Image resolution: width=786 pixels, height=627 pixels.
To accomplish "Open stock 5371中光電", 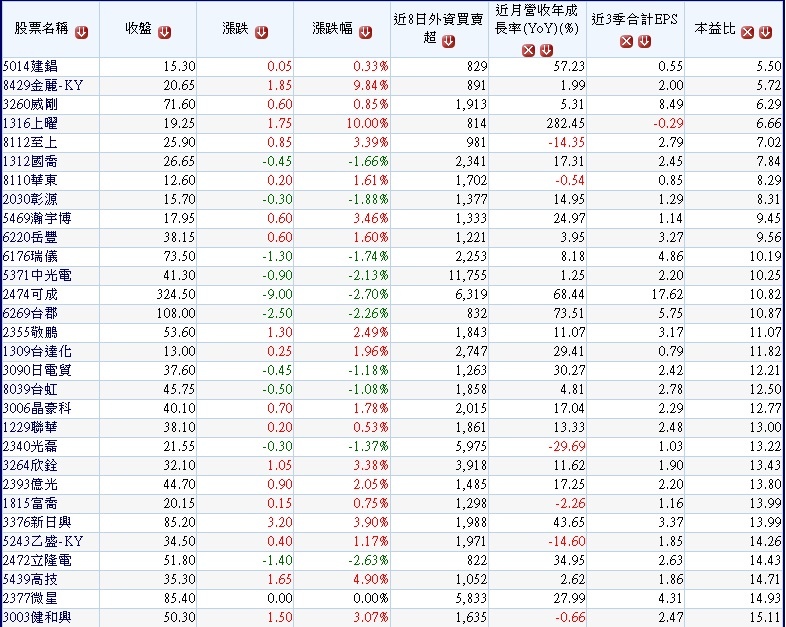I will pyautogui.click(x=37, y=275).
